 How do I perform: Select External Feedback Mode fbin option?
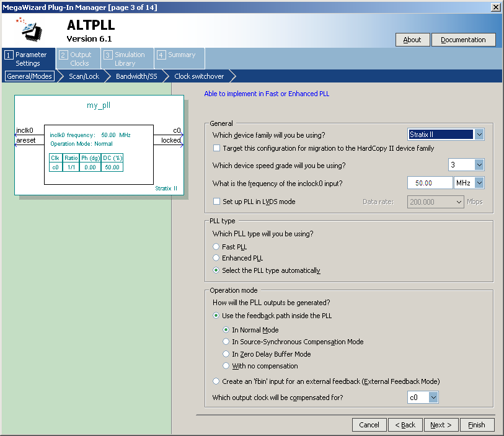pyautogui.click(x=216, y=381)
